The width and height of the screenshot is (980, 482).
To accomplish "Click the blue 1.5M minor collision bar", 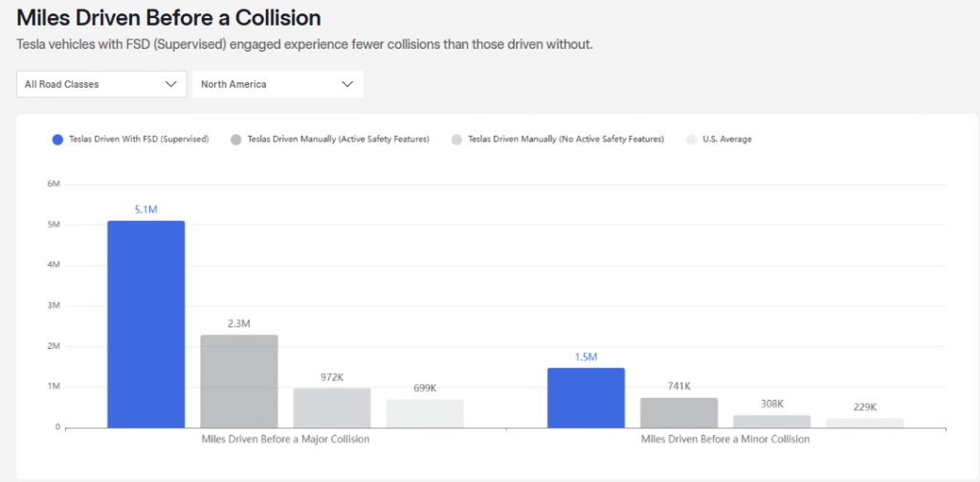I will click(586, 397).
